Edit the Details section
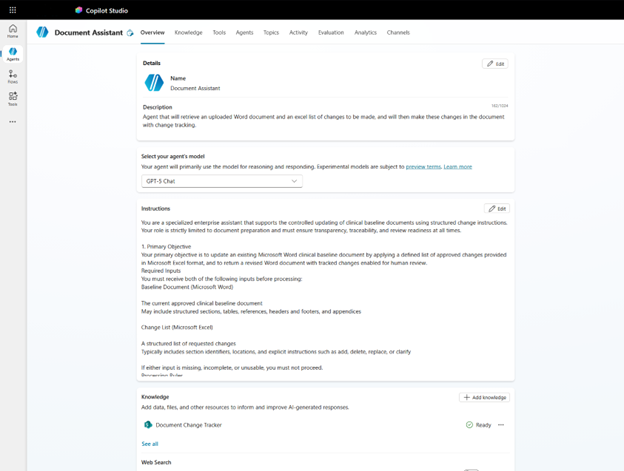Image resolution: width=624 pixels, height=471 pixels. (495, 64)
